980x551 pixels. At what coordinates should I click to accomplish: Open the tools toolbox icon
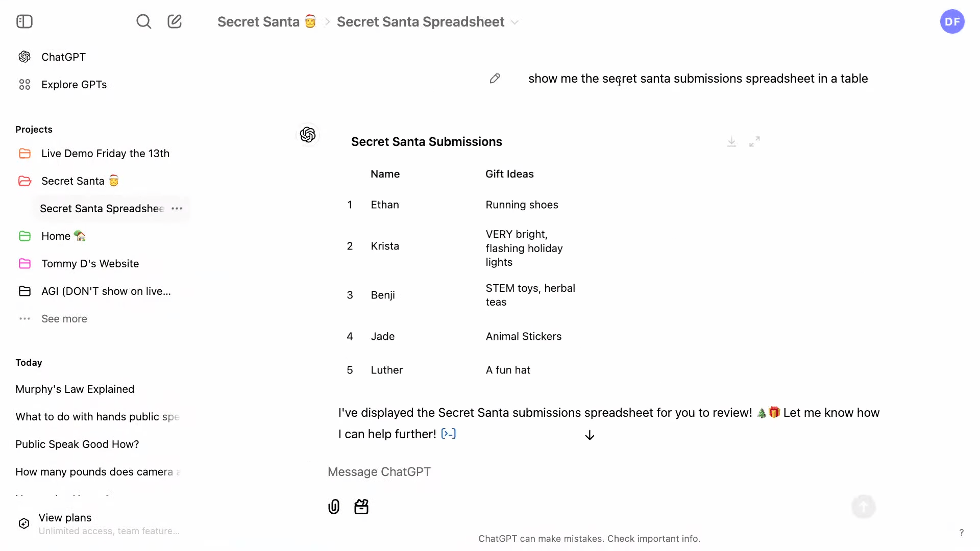pos(361,507)
